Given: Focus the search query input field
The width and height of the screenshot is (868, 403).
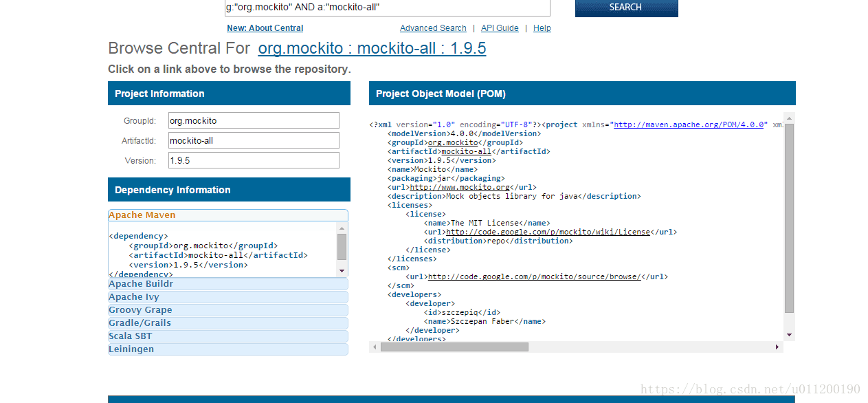Looking at the screenshot, I should (x=388, y=8).
